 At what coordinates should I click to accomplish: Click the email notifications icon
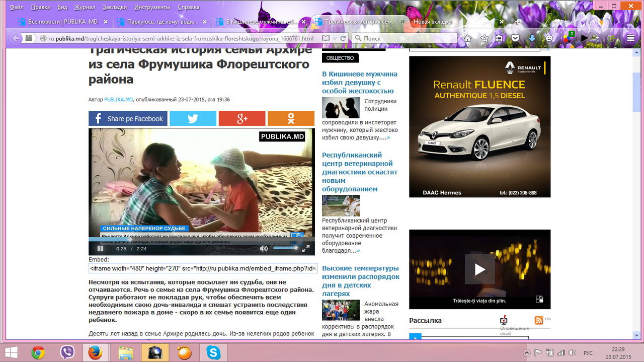(x=504, y=321)
